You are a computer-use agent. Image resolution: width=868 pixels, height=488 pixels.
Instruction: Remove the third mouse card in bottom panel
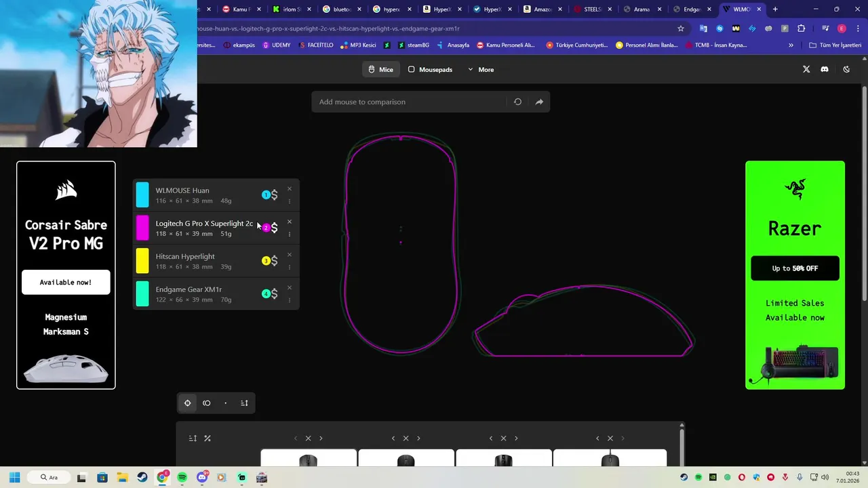click(504, 439)
